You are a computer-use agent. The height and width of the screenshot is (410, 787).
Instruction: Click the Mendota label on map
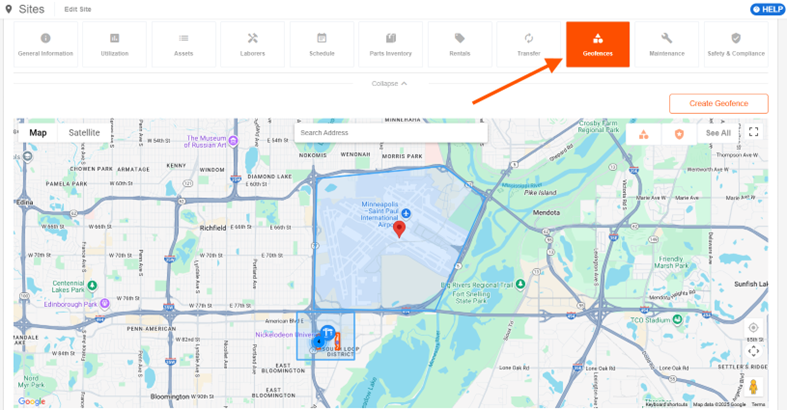[x=546, y=212]
